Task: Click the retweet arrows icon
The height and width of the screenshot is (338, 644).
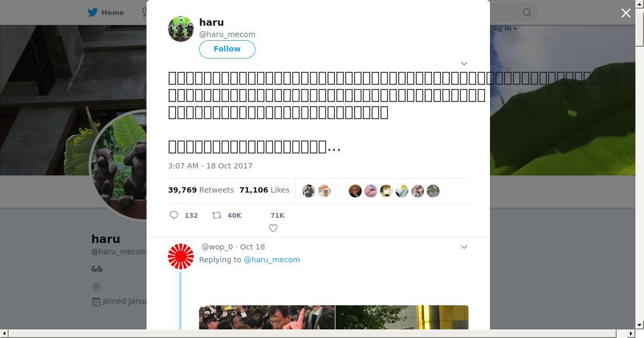Action: (217, 215)
